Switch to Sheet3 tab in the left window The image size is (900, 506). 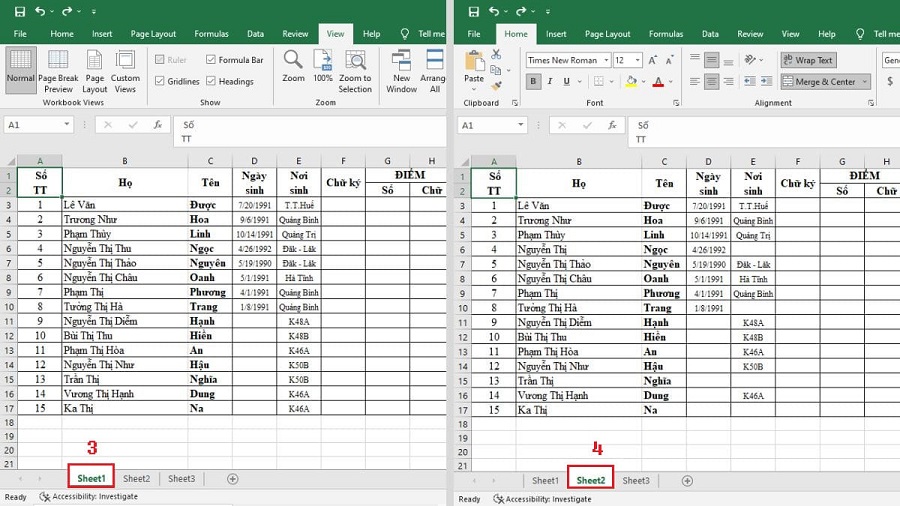point(181,479)
